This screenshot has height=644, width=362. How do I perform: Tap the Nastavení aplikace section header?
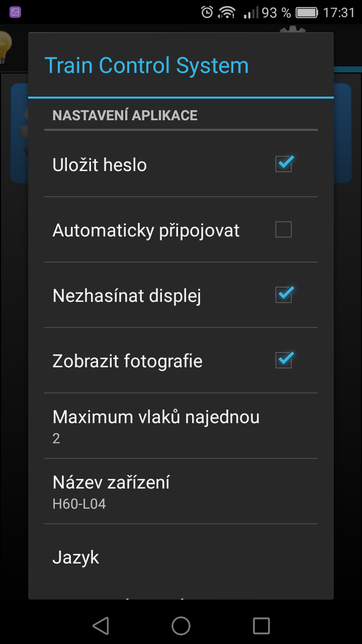(x=125, y=115)
